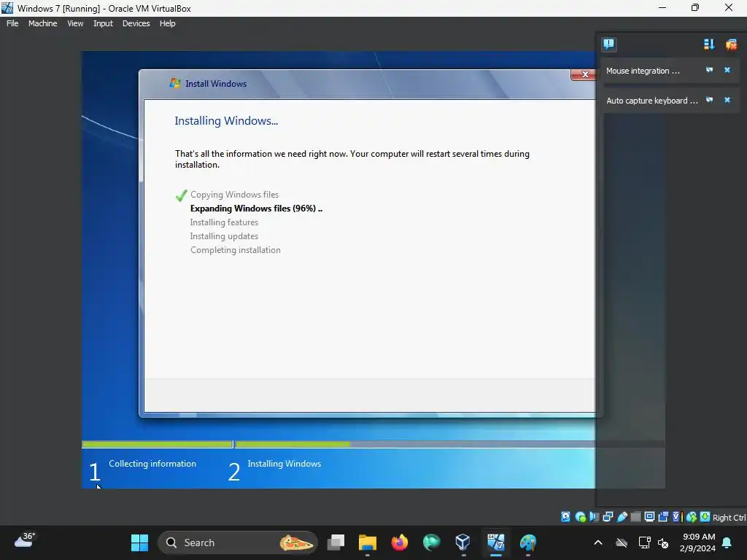Open the muted volume tray icon
Screen dimensions: 747x560
coord(663,542)
